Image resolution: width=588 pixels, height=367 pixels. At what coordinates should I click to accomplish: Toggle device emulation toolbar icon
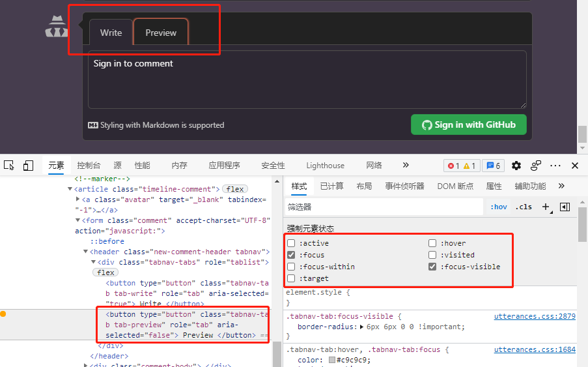pos(29,166)
